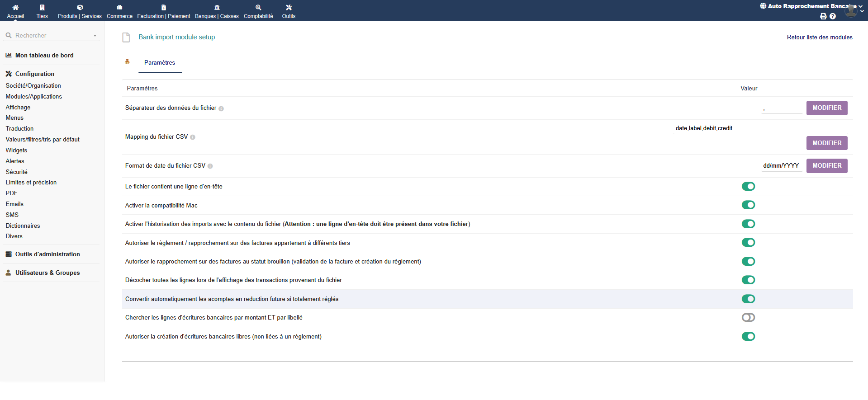Click the Produits | Services box icon
The height and width of the screenshot is (400, 868).
pyautogui.click(x=80, y=7)
